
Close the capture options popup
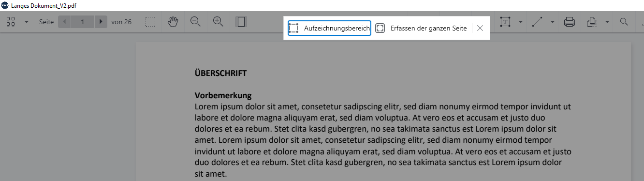tap(480, 28)
